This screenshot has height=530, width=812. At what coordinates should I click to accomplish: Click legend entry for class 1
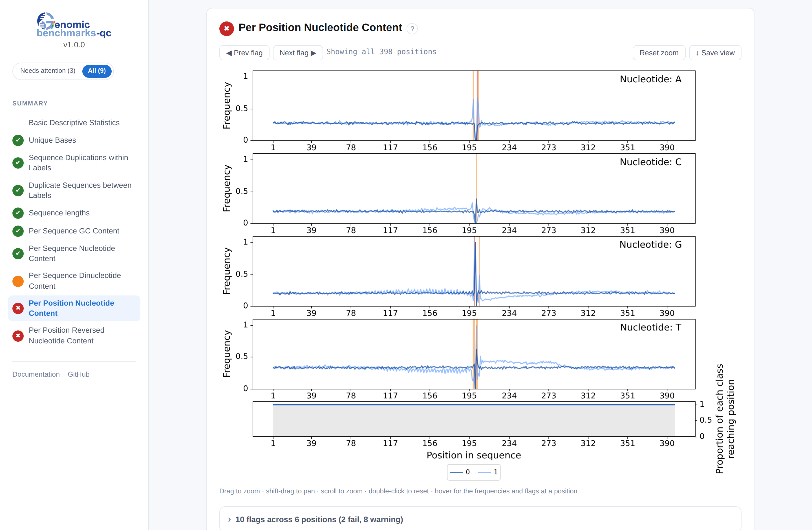coord(487,472)
